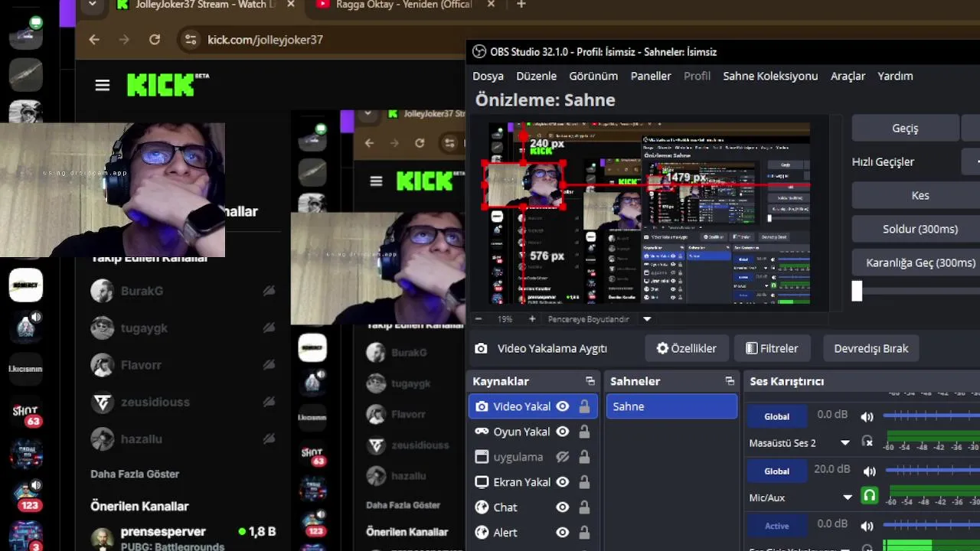Toggle lock on Video Yakal source
The image size is (980, 551).
pos(584,406)
